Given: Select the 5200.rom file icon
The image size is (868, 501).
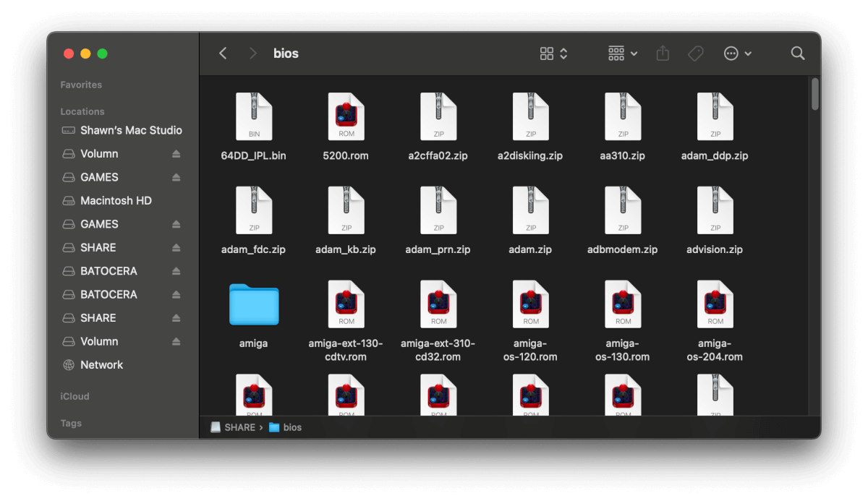Looking at the screenshot, I should tap(346, 116).
